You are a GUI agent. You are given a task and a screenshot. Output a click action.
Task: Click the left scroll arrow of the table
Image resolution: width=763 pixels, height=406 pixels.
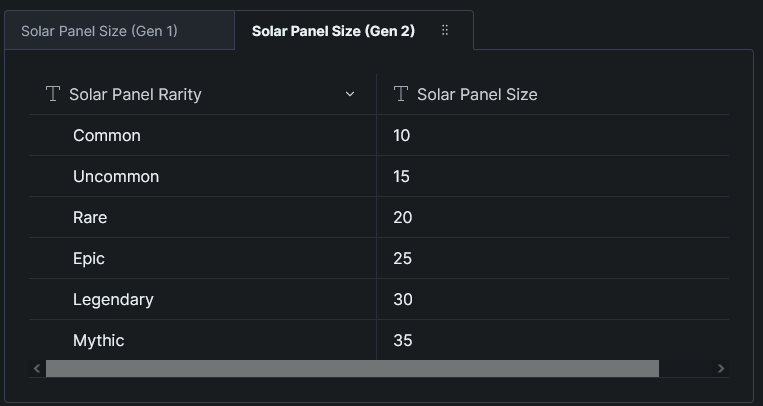(x=37, y=368)
